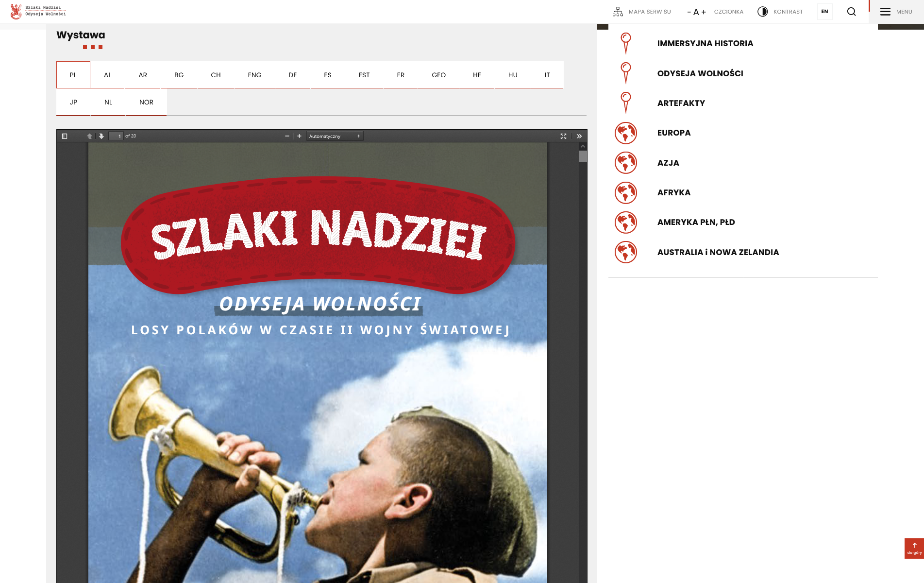
Task: Go to next PDF page arrow
Action: click(101, 136)
